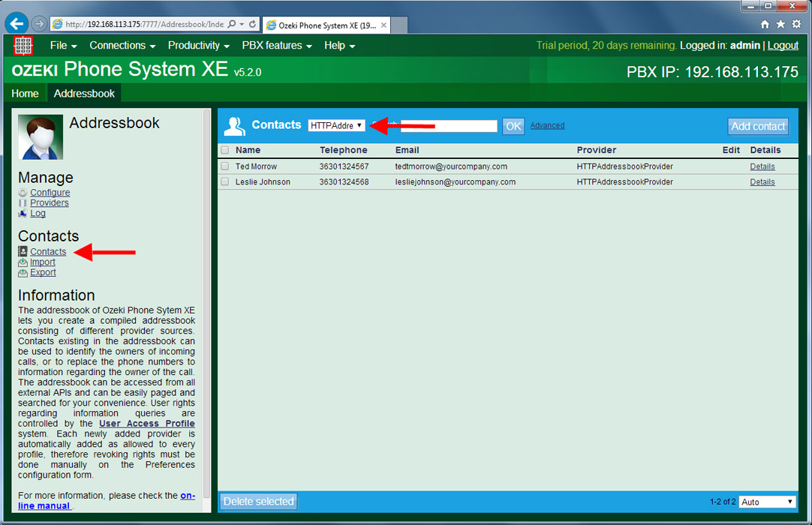812x525 pixels.
Task: Click into the contacts search input field
Action: coord(449,126)
